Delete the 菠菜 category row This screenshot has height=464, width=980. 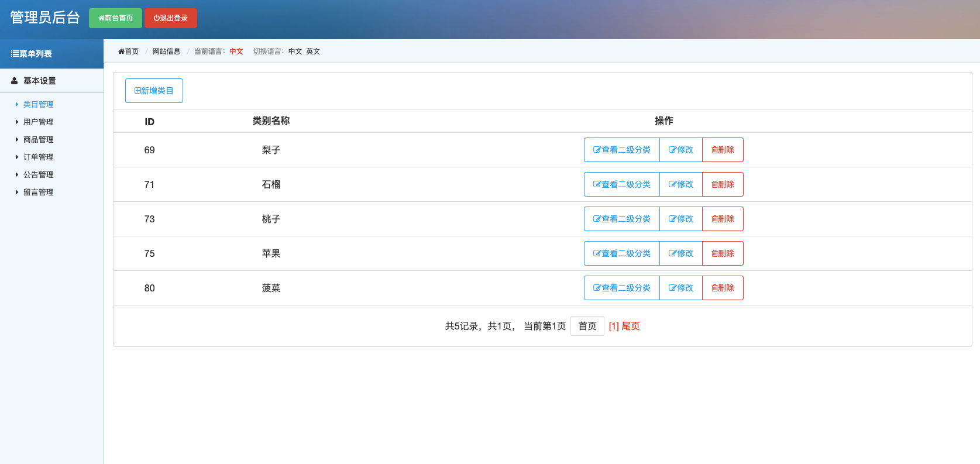pyautogui.click(x=723, y=288)
